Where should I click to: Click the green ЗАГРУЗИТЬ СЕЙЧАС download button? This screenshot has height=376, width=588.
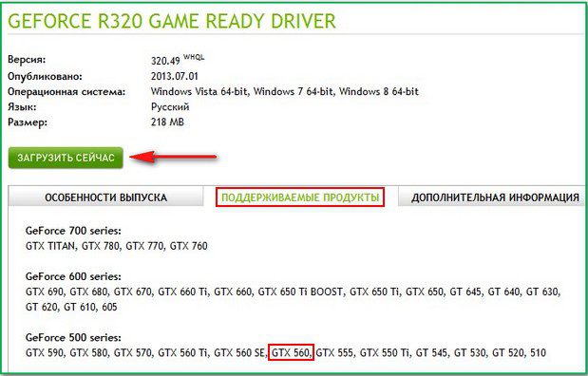(x=66, y=158)
